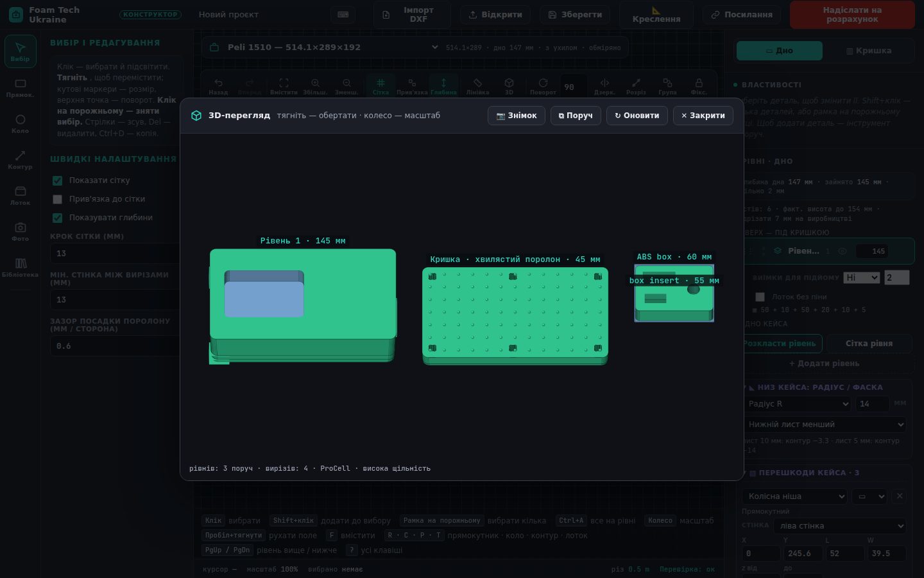Open the Колісна ніша obstacle dropdown
This screenshot has height=578, width=924.
click(x=795, y=496)
